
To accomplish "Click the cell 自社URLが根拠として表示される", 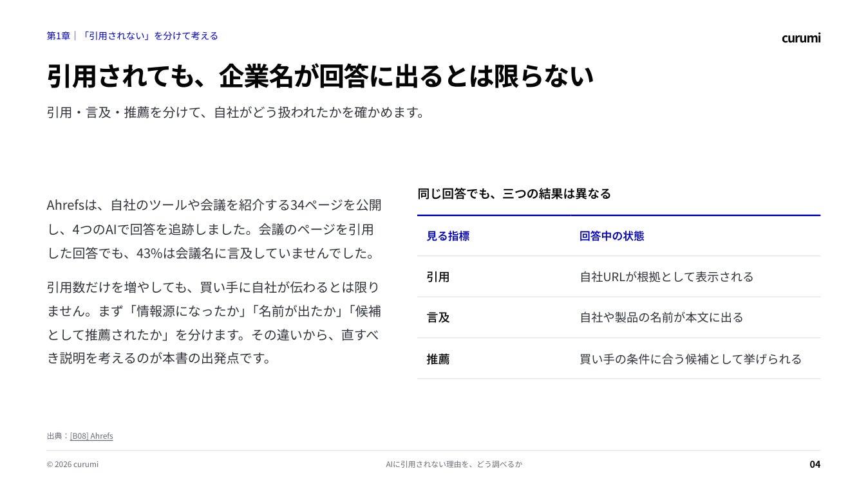I will point(666,277).
